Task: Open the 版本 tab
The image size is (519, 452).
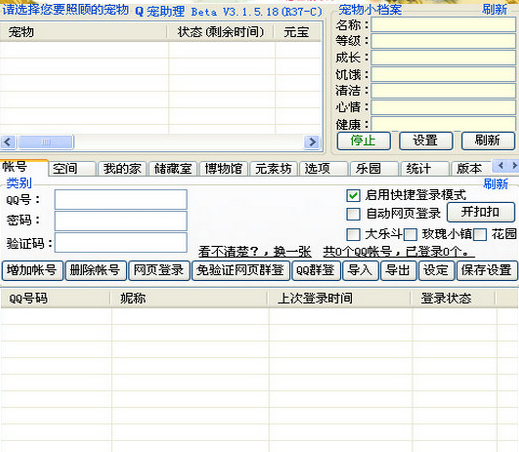Action: pyautogui.click(x=471, y=169)
